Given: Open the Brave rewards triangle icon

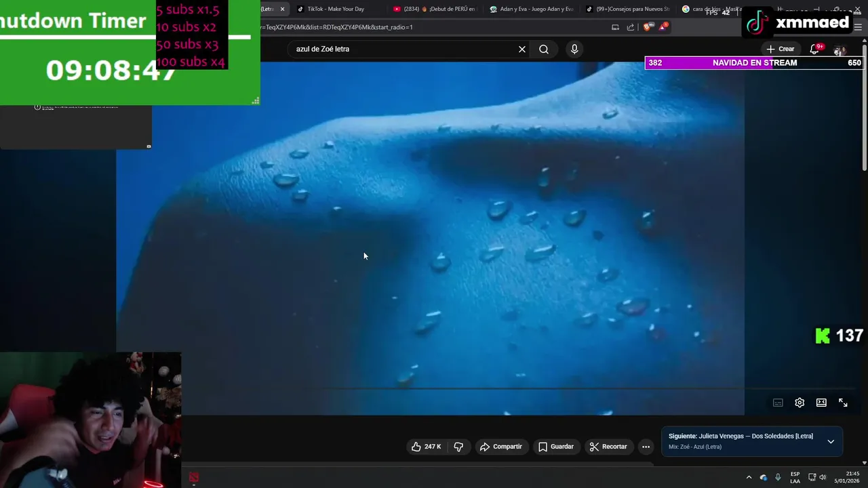Looking at the screenshot, I should click(664, 27).
